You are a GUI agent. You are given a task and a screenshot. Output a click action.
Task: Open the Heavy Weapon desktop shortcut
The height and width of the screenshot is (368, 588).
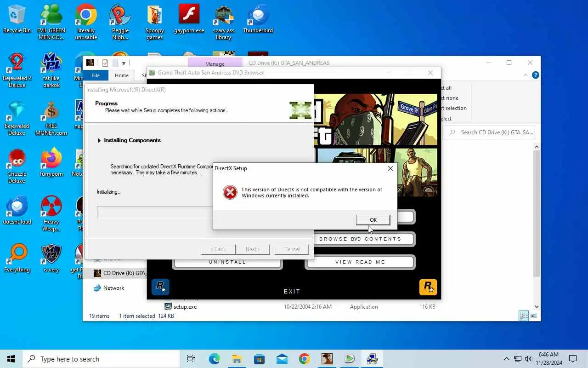click(x=51, y=214)
